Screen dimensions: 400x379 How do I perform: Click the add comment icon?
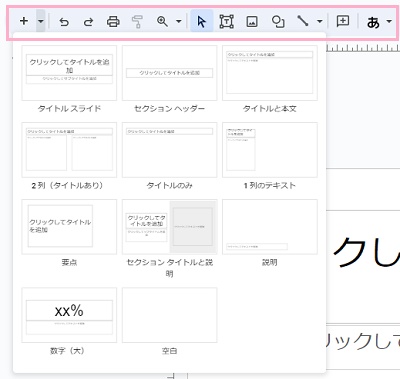pos(343,21)
